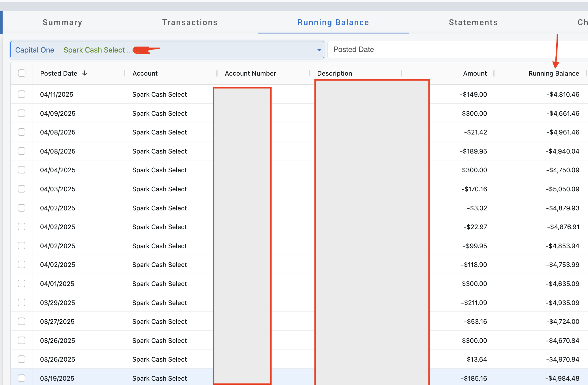
Task: Check the 04/11/2025 row checkbox
Action: pos(22,94)
